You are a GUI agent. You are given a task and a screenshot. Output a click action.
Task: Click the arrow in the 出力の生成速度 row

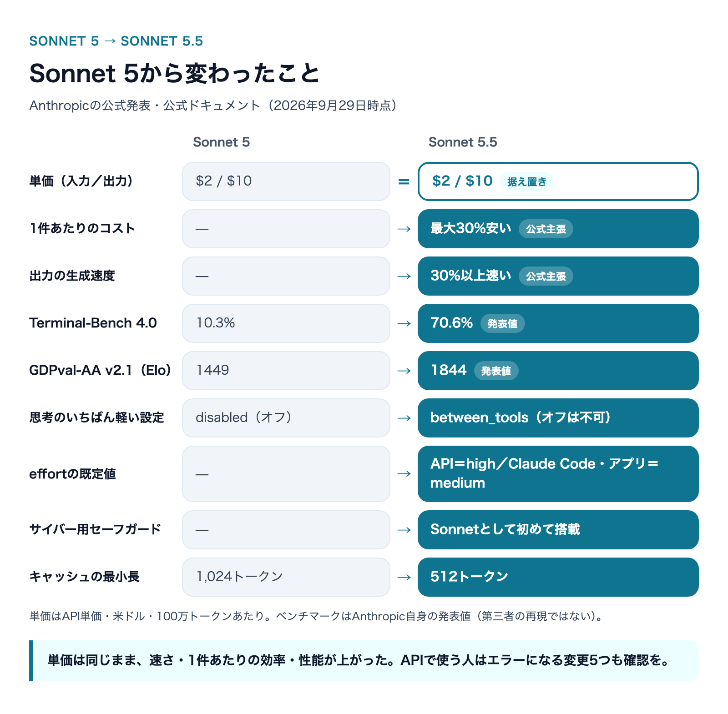click(x=404, y=276)
